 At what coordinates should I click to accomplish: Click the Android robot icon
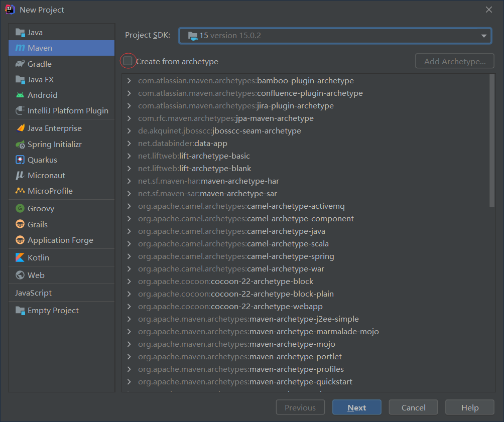(20, 95)
